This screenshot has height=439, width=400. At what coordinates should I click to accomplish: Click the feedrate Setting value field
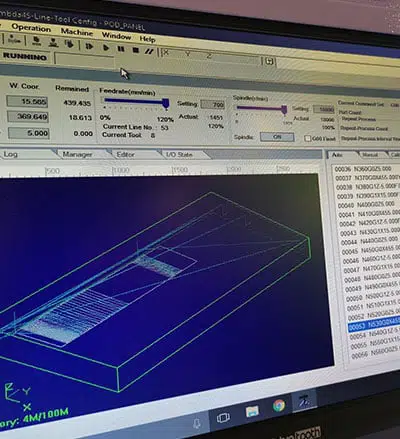[213, 105]
